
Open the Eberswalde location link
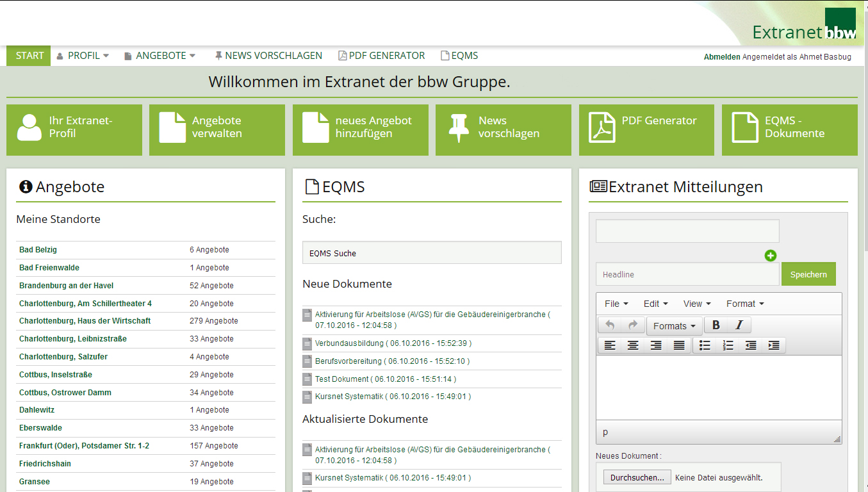click(x=40, y=428)
